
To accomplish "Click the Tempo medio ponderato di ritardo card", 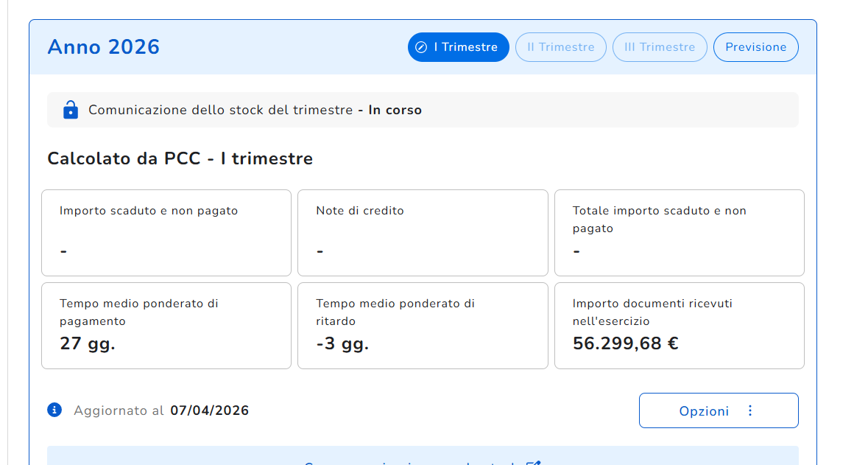I will click(423, 325).
